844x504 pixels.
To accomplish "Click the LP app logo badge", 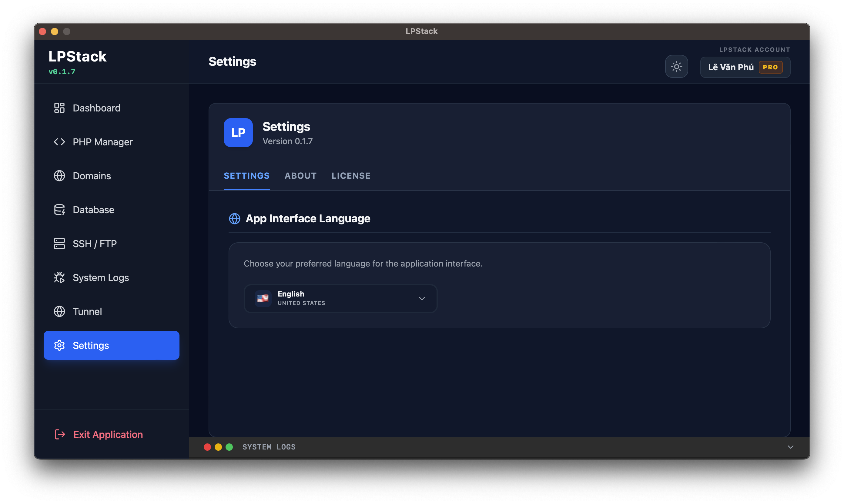I will coord(238,133).
